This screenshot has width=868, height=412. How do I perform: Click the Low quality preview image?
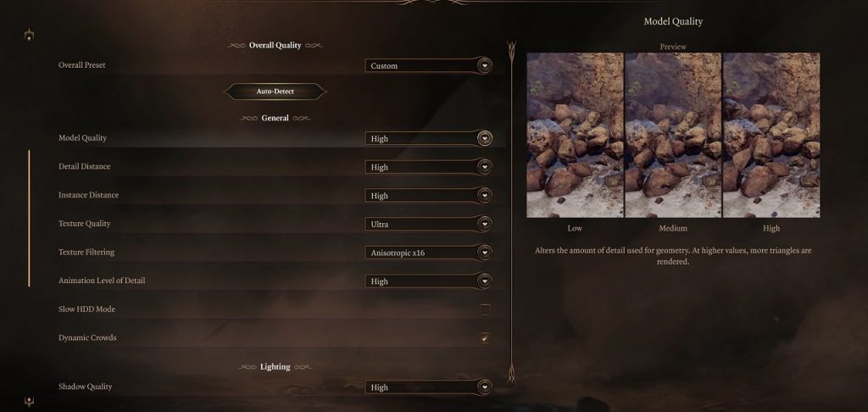click(575, 135)
